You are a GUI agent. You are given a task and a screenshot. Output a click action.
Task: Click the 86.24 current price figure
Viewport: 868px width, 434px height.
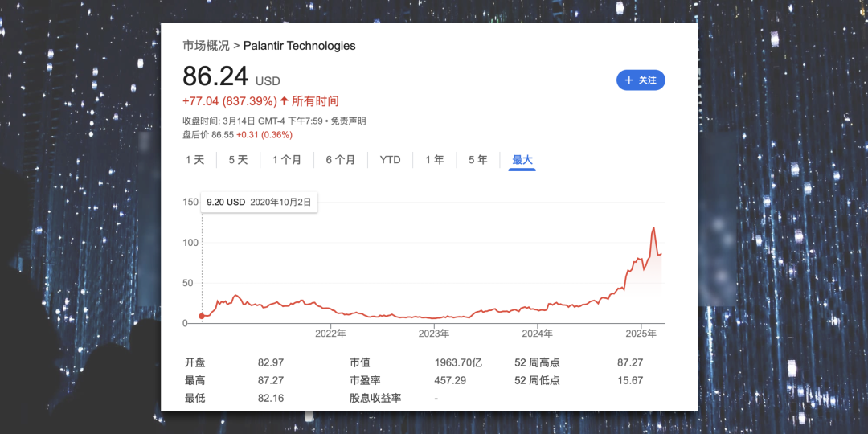click(x=215, y=76)
